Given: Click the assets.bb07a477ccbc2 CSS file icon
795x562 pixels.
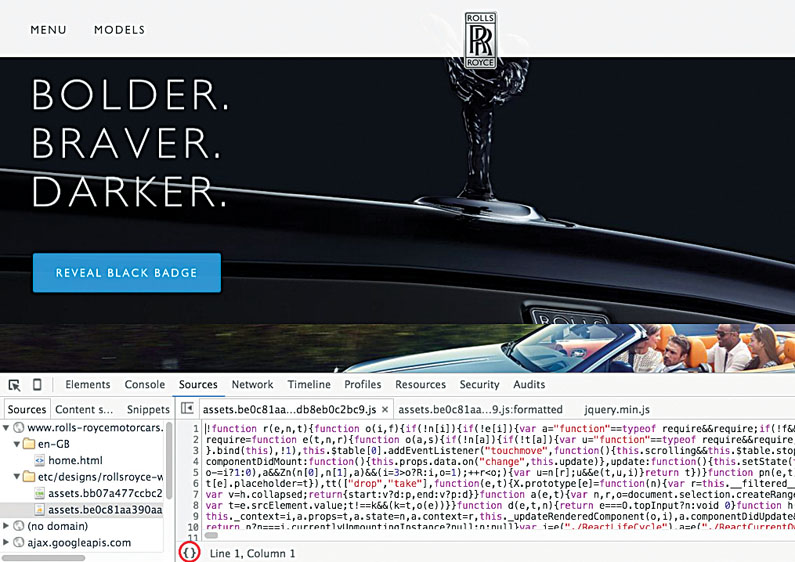Looking at the screenshot, I should [39, 493].
